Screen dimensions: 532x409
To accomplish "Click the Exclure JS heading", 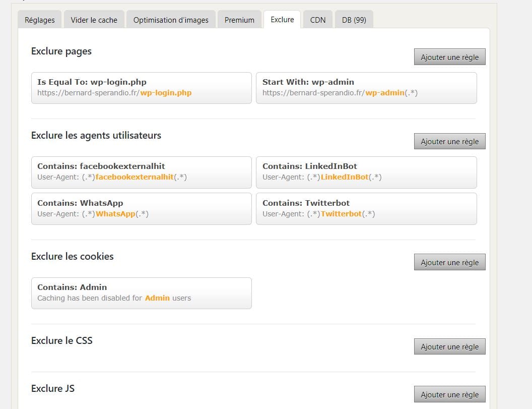I will pos(52,388).
